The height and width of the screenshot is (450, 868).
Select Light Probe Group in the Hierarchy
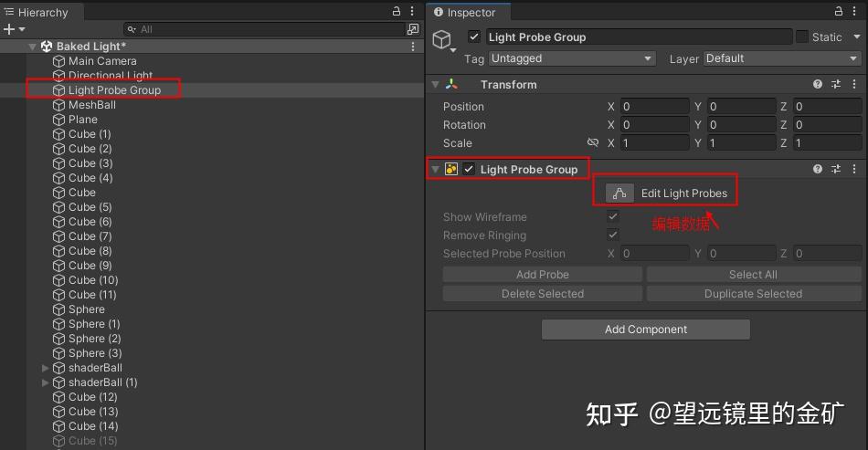tap(114, 90)
